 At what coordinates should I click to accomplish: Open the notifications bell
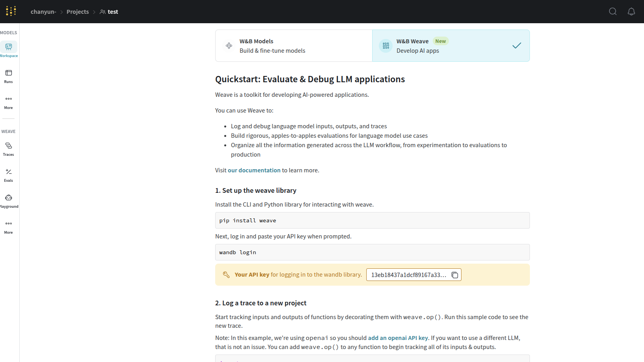[x=631, y=11]
